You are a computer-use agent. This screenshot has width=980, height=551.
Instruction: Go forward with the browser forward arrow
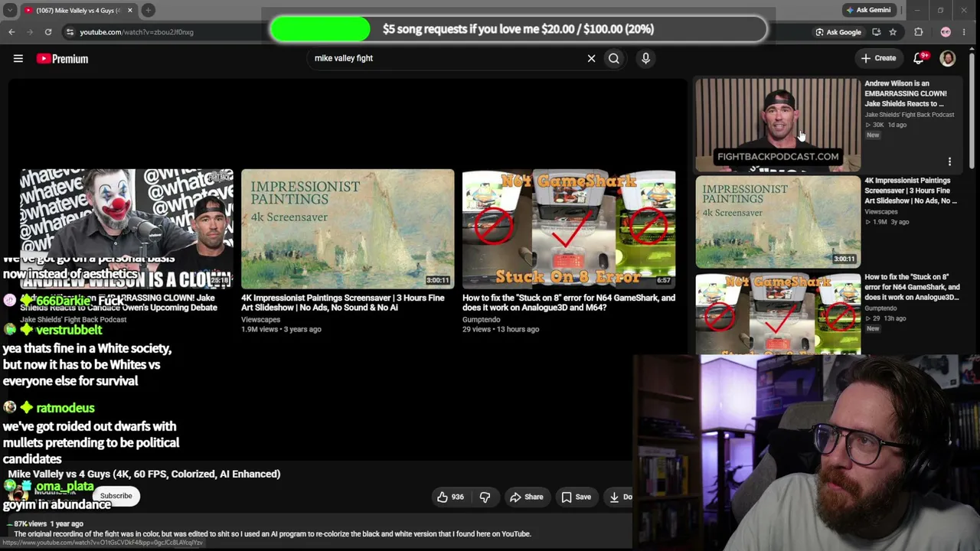[x=30, y=32]
